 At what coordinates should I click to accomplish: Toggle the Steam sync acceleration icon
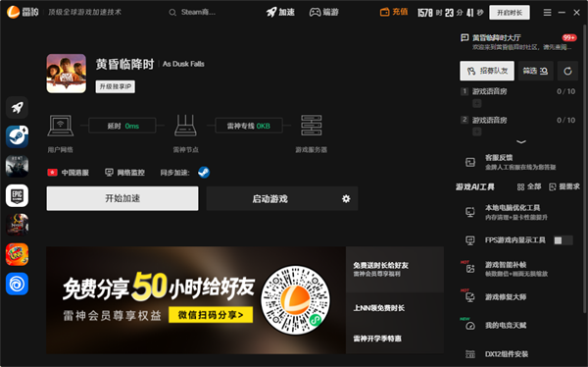coord(204,173)
